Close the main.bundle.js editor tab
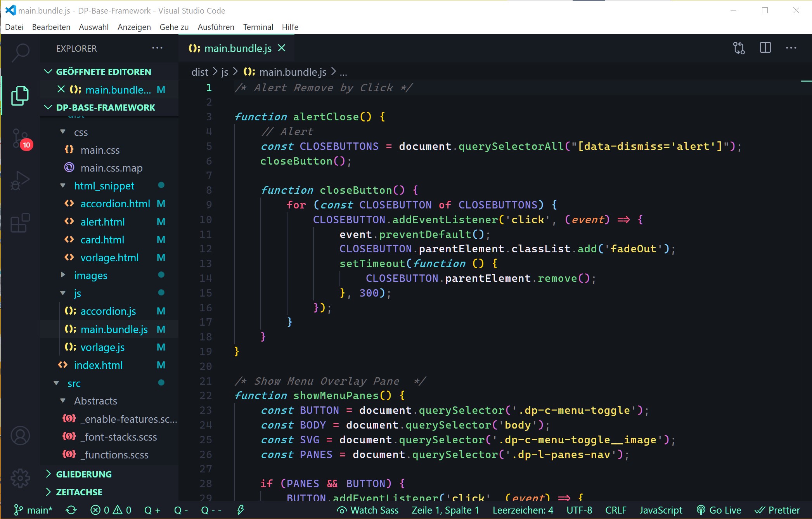Screen dimensions: 812x519 pos(282,48)
